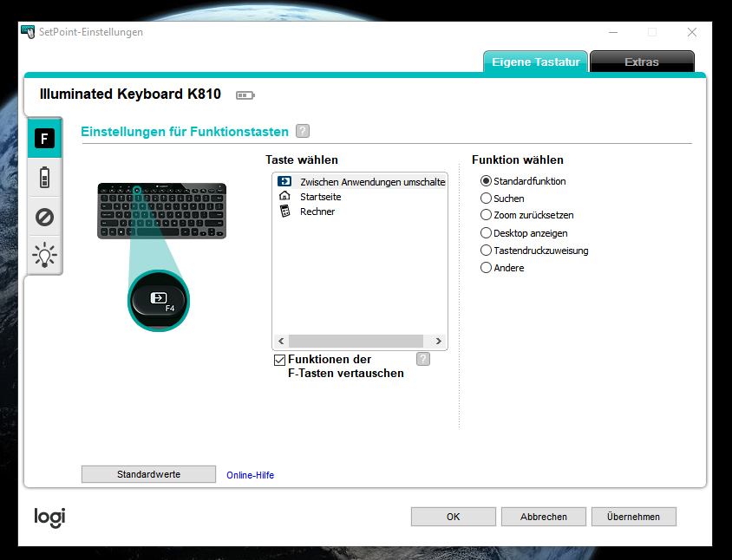732x560 pixels.
Task: Select Tastendruckzuweisung radio button
Action: click(486, 251)
